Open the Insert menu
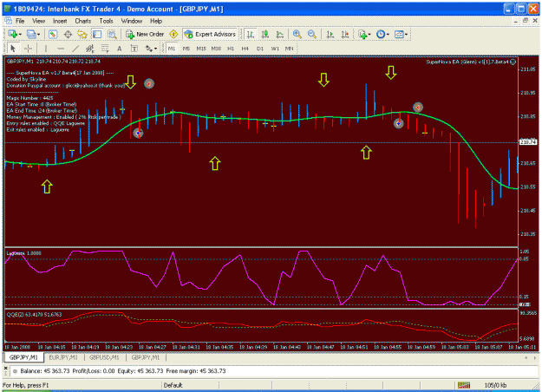This screenshot has width=542, height=392. coord(60,21)
